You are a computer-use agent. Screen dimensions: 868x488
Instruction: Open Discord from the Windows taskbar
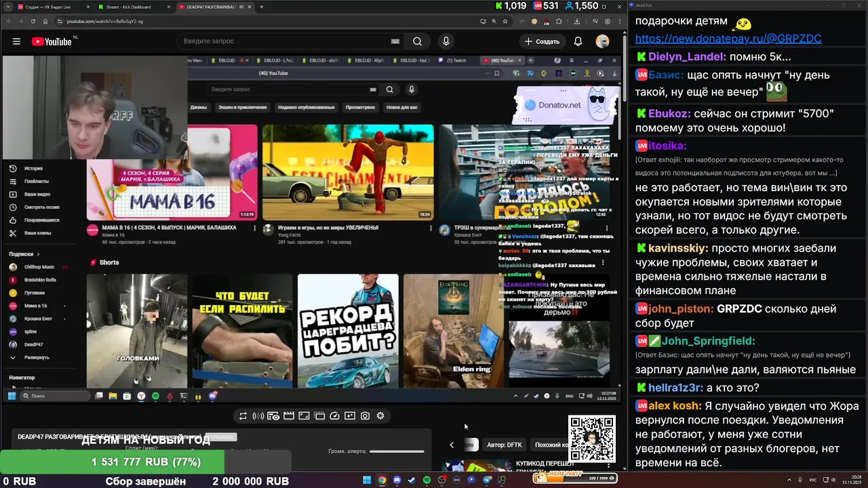click(x=397, y=480)
